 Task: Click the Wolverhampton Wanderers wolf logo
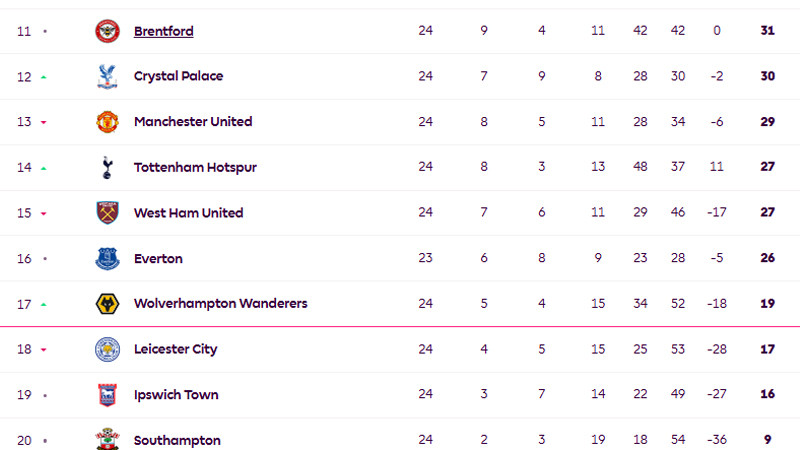[x=107, y=304]
